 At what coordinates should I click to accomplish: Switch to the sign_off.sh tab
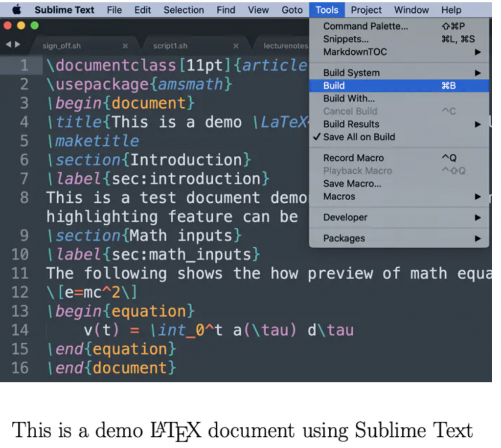(x=62, y=46)
